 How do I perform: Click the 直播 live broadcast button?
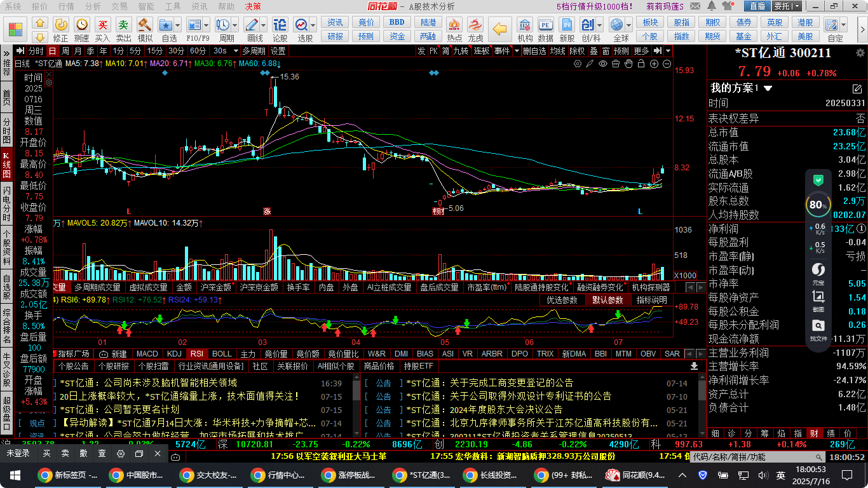coord(757,6)
